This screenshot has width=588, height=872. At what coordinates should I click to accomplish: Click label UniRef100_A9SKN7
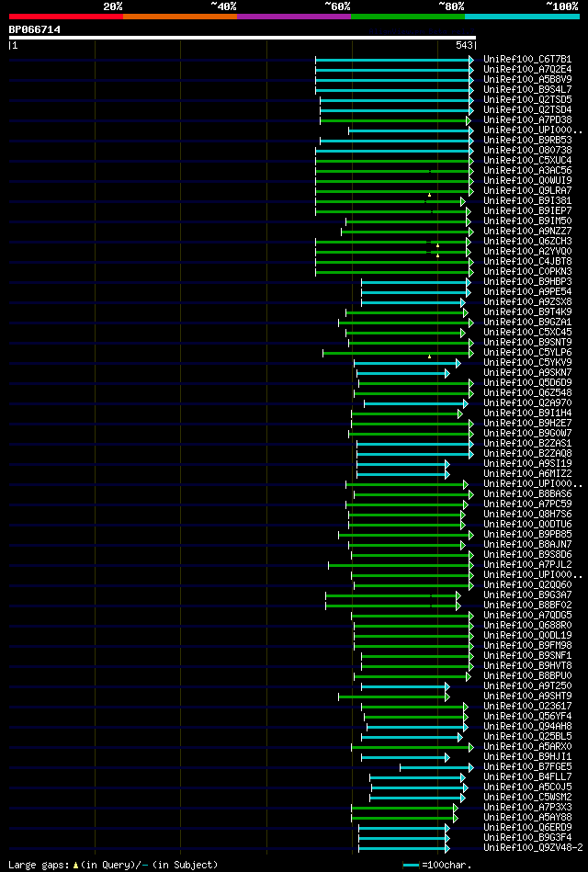(527, 373)
